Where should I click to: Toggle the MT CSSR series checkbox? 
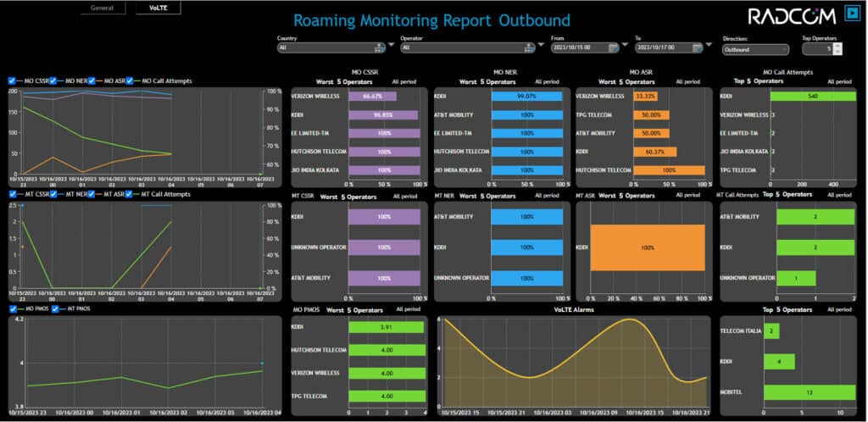tap(12, 194)
